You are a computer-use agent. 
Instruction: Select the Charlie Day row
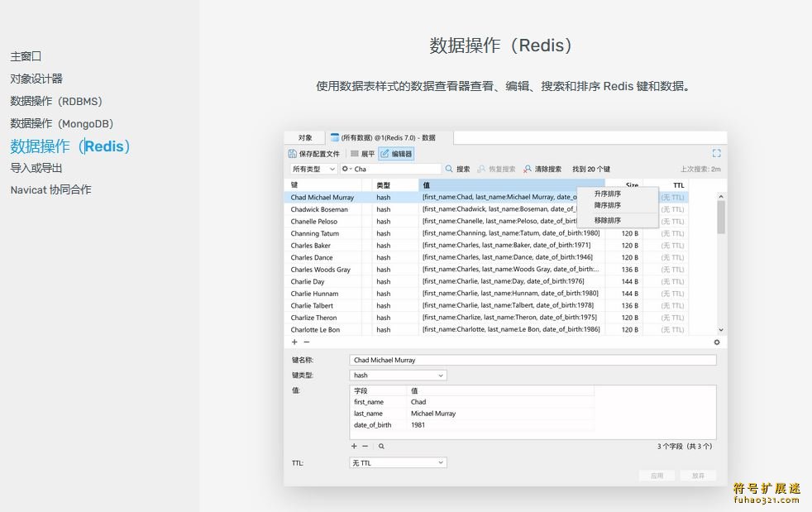pos(486,281)
